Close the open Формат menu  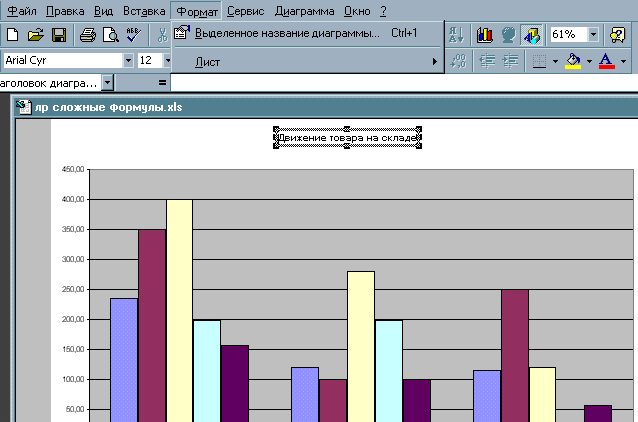coord(197,11)
